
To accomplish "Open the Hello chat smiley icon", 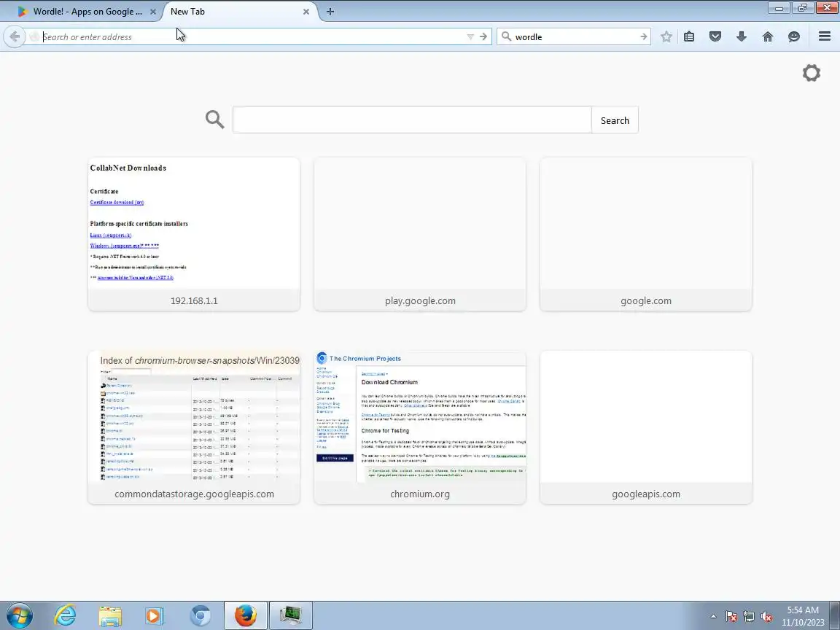I will click(x=794, y=36).
